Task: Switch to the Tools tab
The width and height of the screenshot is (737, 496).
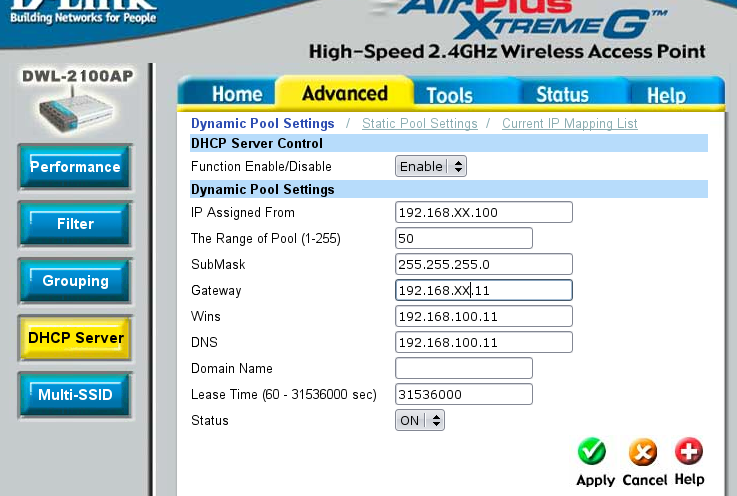Action: pyautogui.click(x=449, y=95)
